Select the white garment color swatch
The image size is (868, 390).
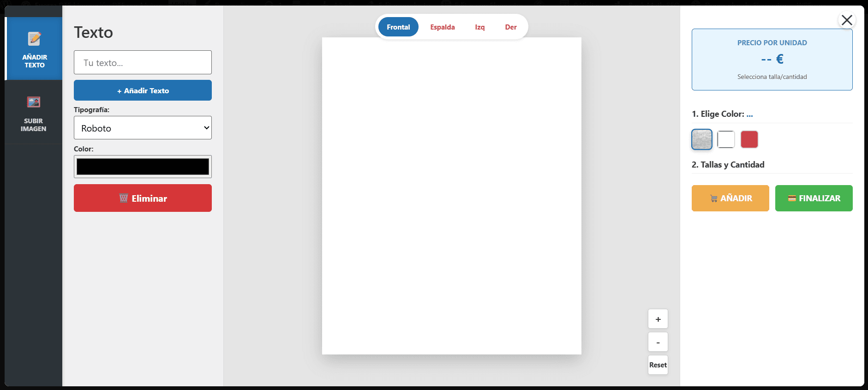726,139
